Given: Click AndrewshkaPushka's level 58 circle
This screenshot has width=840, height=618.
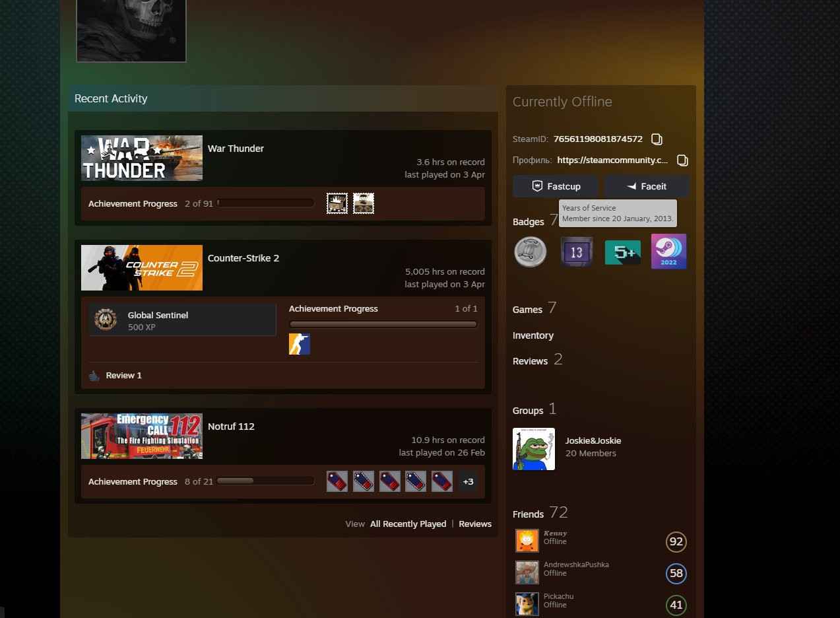Looking at the screenshot, I should (x=676, y=573).
